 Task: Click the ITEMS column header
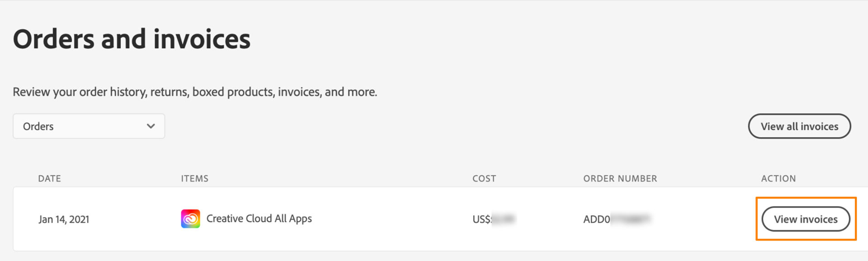(x=194, y=178)
